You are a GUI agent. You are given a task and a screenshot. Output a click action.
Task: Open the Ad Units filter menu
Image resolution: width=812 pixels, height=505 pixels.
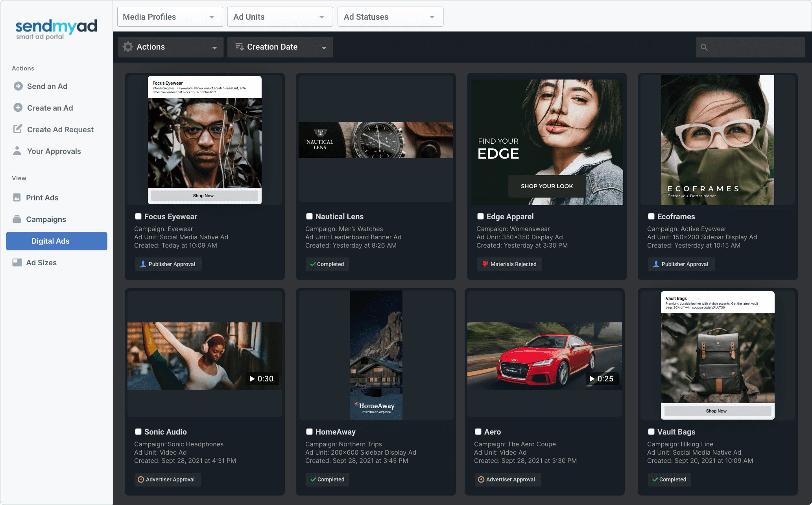point(280,17)
